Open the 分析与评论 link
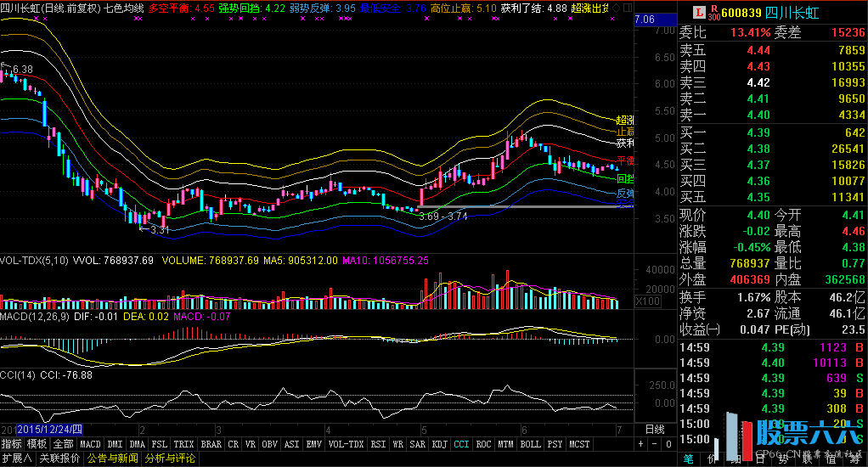Screen dimensions: 868x467 click(170, 459)
